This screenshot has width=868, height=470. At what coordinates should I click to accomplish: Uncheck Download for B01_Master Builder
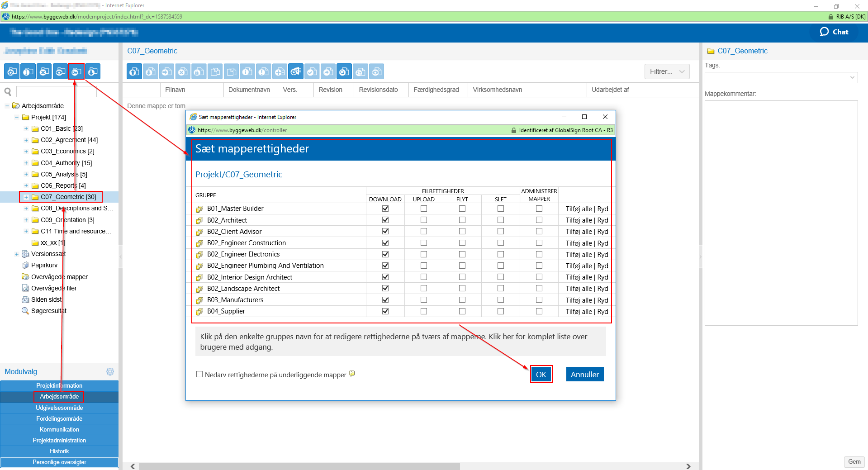tap(385, 209)
